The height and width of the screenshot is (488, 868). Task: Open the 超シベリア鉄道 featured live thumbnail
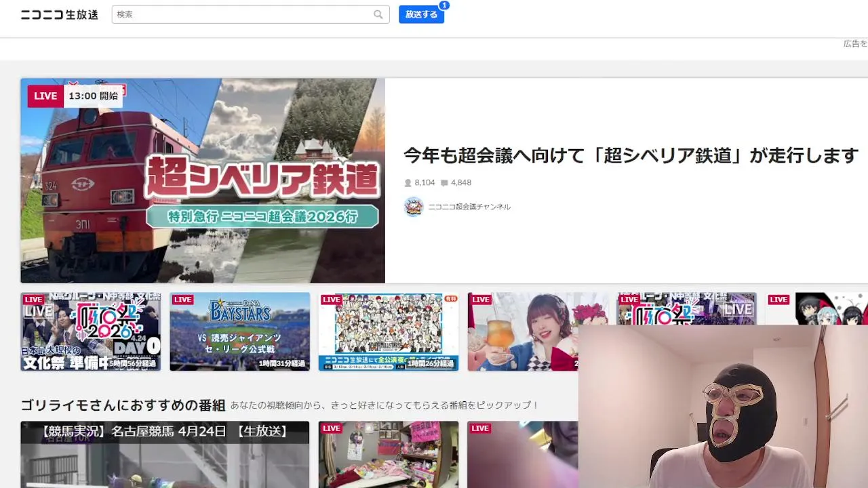pos(203,180)
